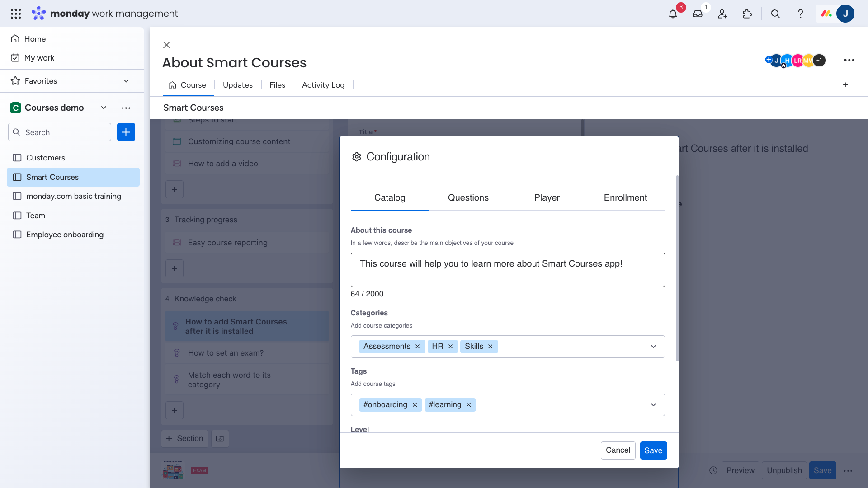Click the board subscribers avatars
The height and width of the screenshot is (488, 868).
tap(795, 60)
